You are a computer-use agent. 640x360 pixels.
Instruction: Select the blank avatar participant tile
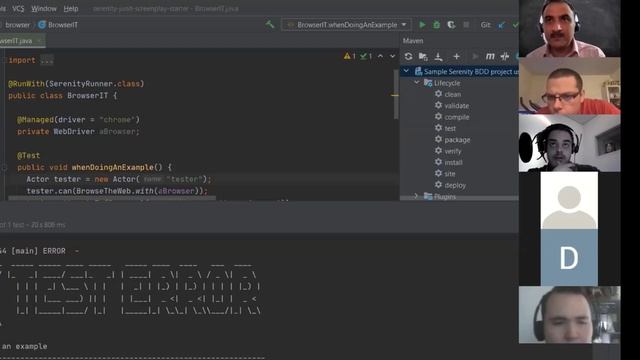[569, 200]
